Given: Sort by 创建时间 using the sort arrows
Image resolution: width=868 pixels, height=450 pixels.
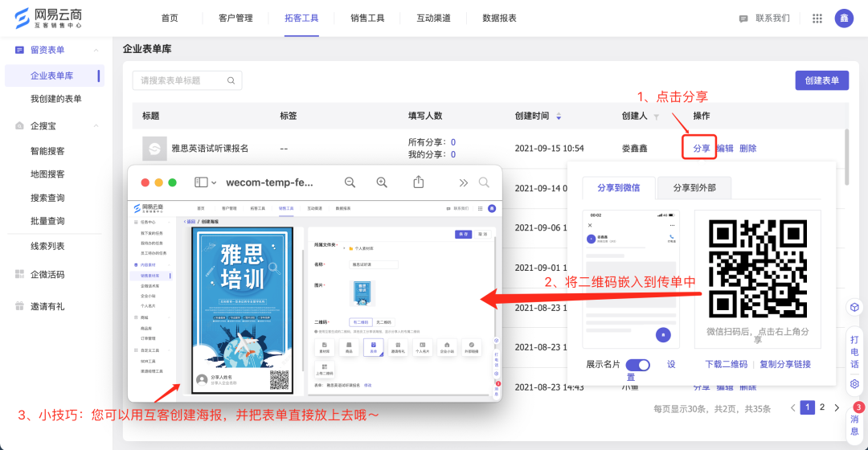Looking at the screenshot, I should (559, 117).
